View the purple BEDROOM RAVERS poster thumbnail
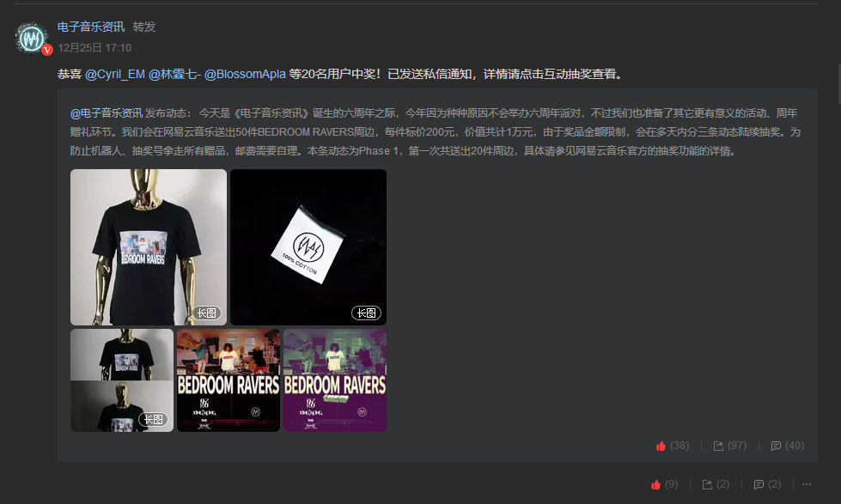Viewport: 841px width, 504px height. tap(335, 380)
